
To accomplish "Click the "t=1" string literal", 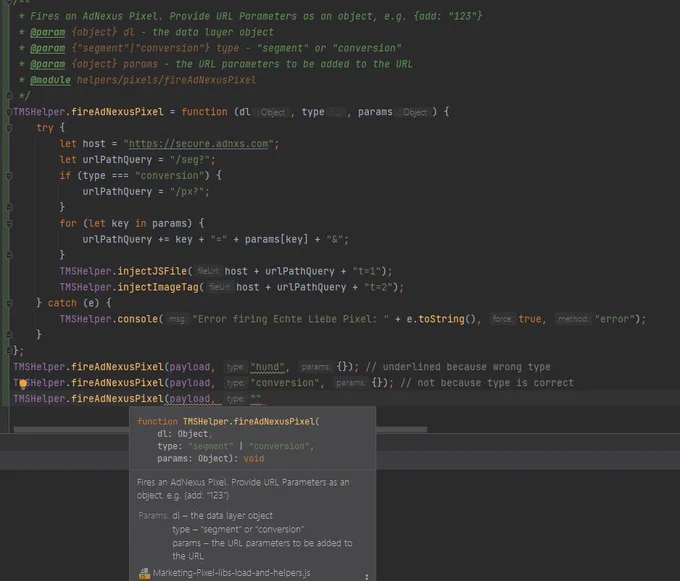I will [x=366, y=271].
